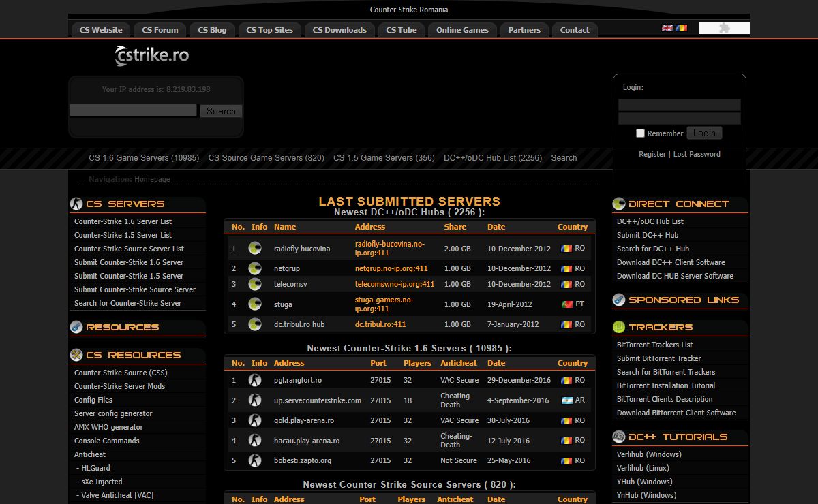
Task: Click the Portugal flag for stuga
Action: pos(566,304)
